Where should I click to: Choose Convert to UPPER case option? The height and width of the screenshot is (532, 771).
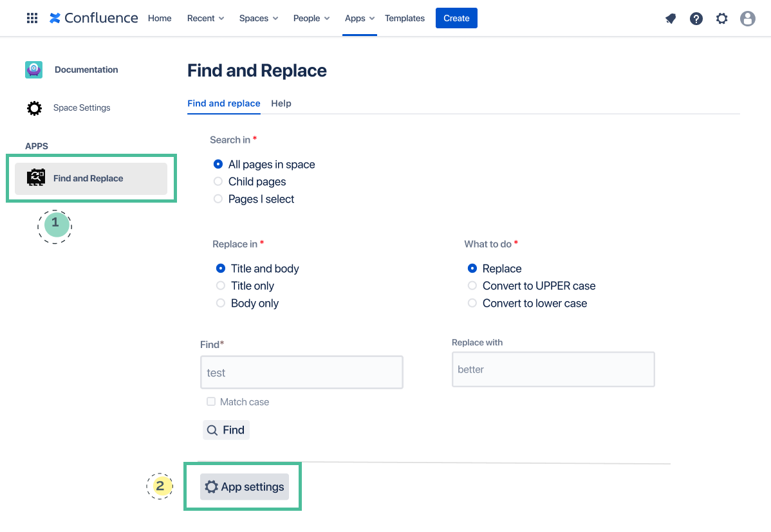pyautogui.click(x=472, y=286)
